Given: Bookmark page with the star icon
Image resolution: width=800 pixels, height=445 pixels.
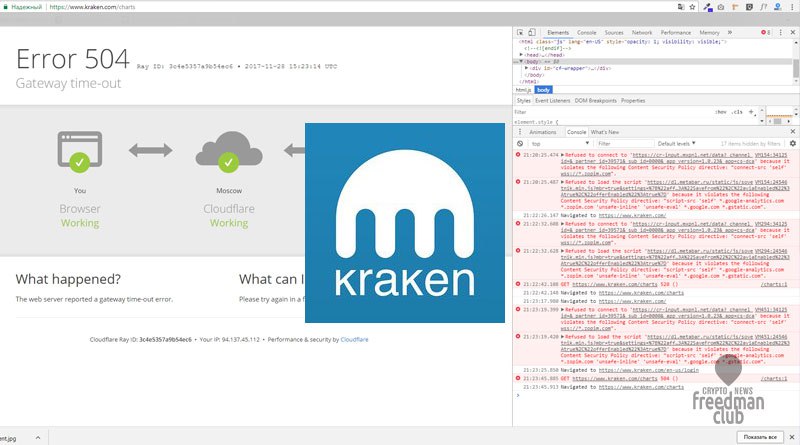Looking at the screenshot, I should [x=692, y=7].
